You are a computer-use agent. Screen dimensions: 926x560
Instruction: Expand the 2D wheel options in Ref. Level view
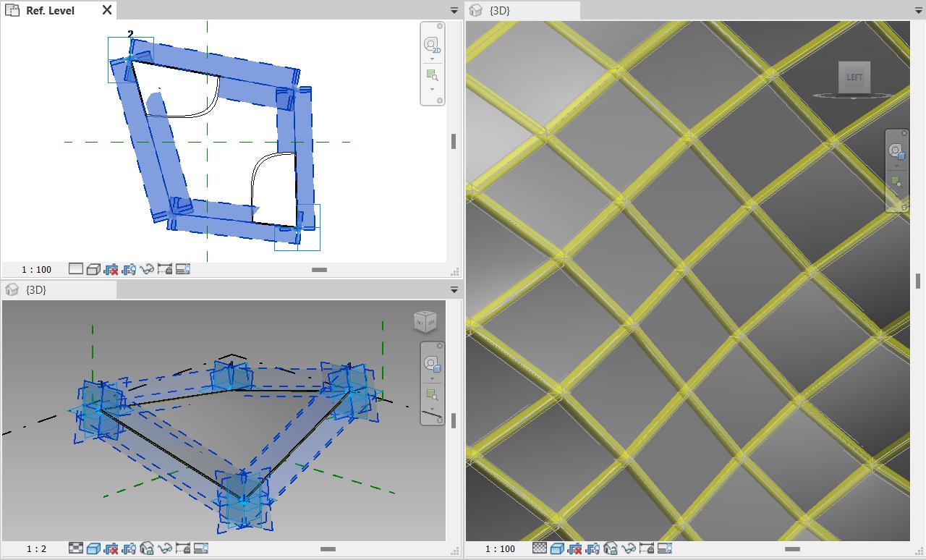[x=432, y=59]
